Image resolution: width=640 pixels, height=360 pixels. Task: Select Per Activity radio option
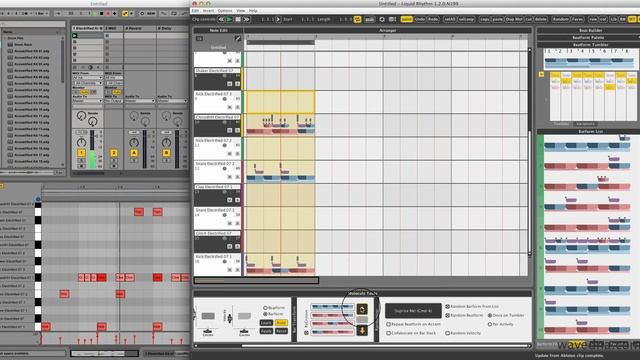coord(490,324)
